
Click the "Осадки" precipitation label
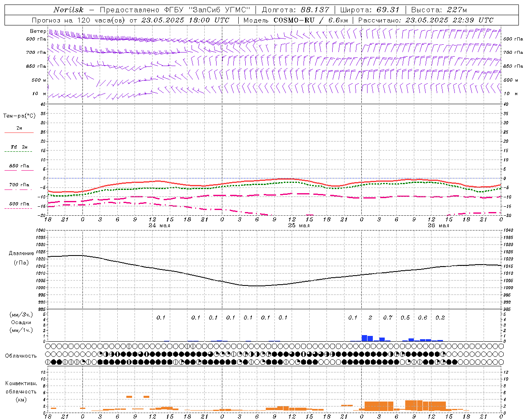point(21,322)
